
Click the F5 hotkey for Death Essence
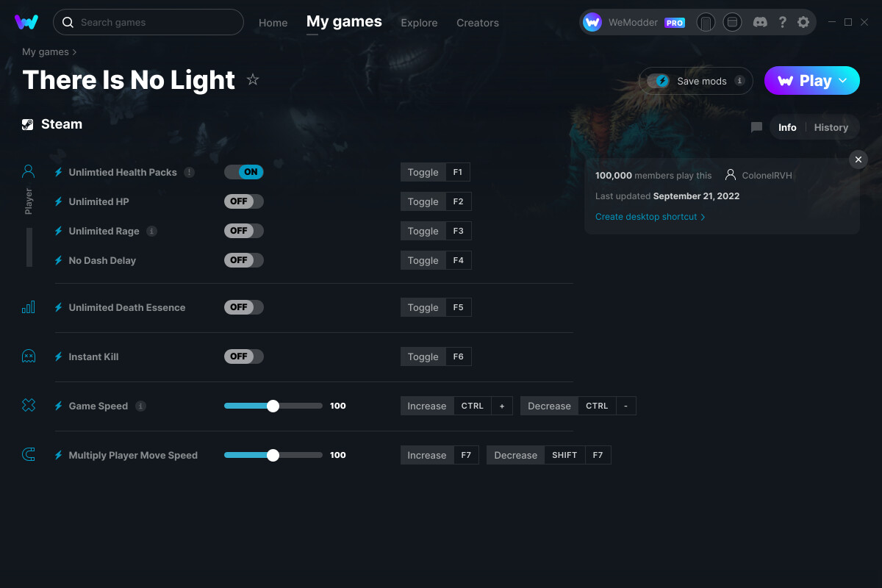click(459, 307)
